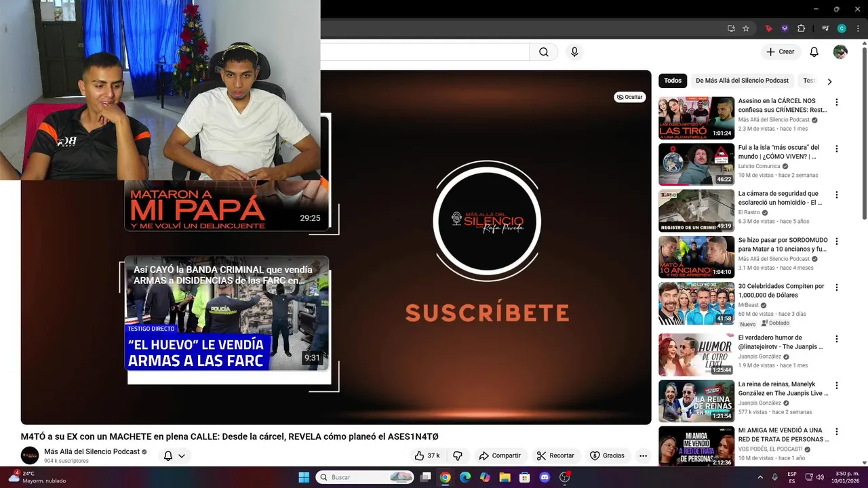Hide the end screen with Ocultar button
This screenshot has height=488, width=868.
point(629,97)
